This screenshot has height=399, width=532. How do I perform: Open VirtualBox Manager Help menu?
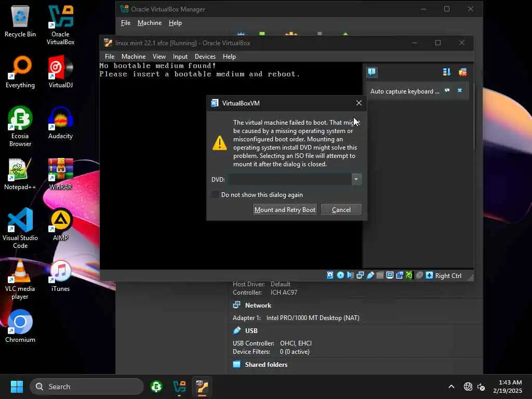coord(175,23)
